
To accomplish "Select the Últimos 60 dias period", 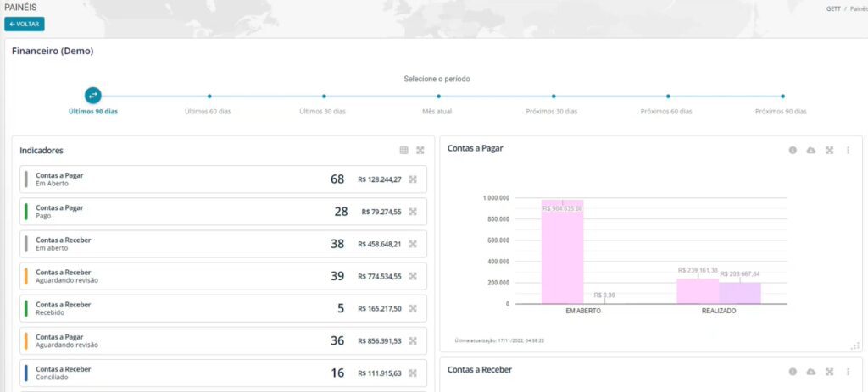I will tap(209, 97).
